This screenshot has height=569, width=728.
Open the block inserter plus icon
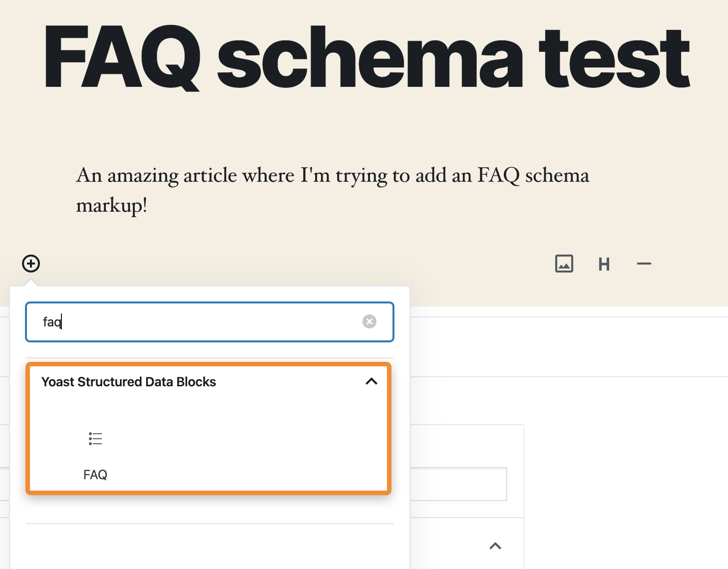coord(30,264)
